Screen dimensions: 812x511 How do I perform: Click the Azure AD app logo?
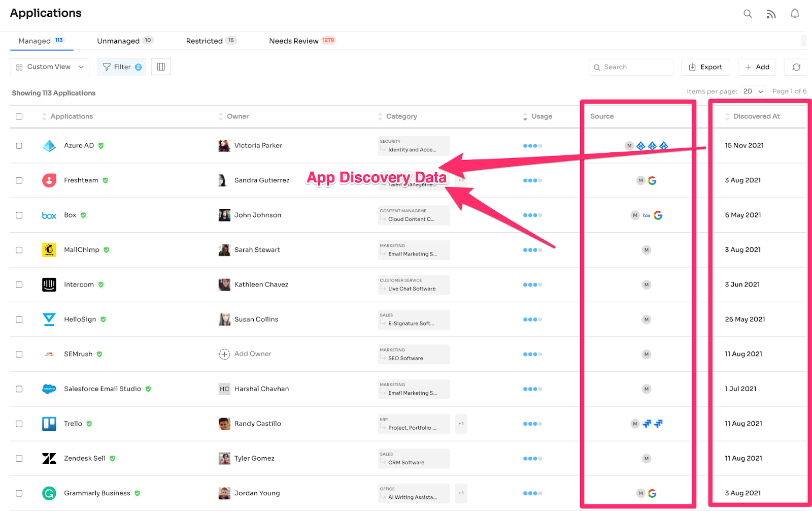point(49,146)
